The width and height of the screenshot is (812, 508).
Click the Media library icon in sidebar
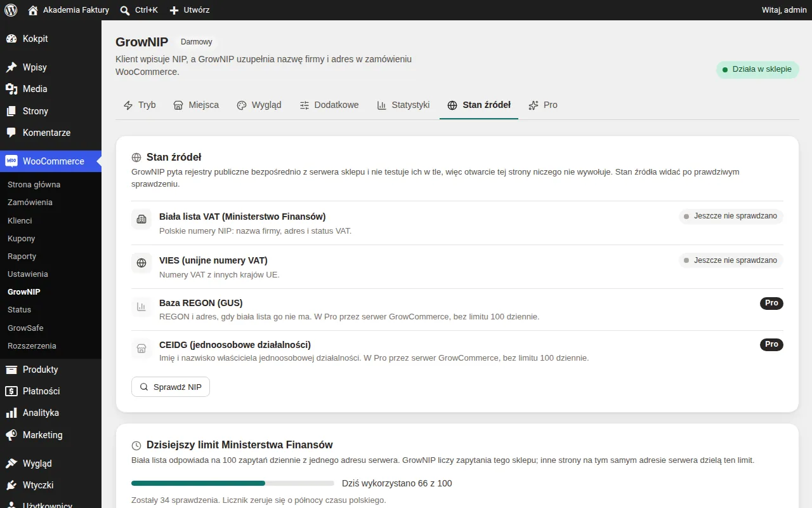coord(11,89)
